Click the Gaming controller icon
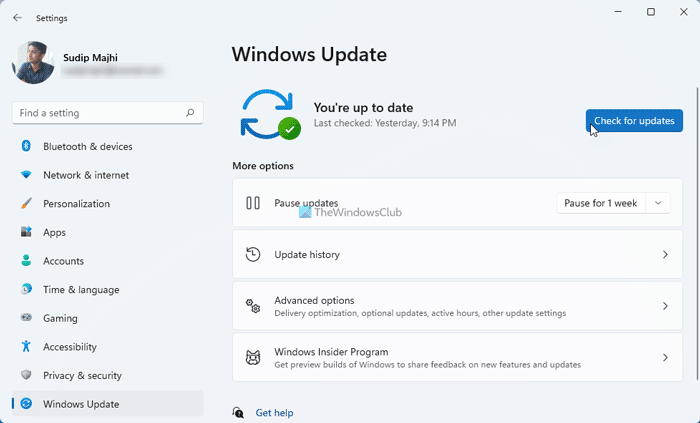700x423 pixels. [x=26, y=318]
